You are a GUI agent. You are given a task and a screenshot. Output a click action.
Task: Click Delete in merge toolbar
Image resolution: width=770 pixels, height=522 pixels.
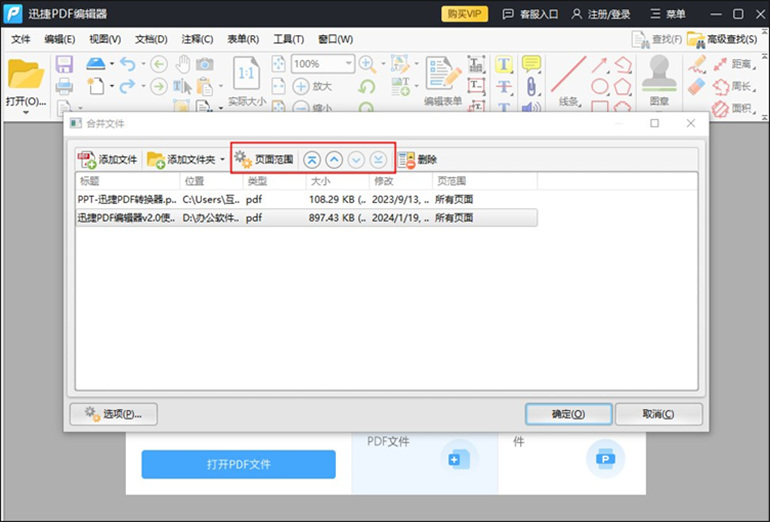417,160
